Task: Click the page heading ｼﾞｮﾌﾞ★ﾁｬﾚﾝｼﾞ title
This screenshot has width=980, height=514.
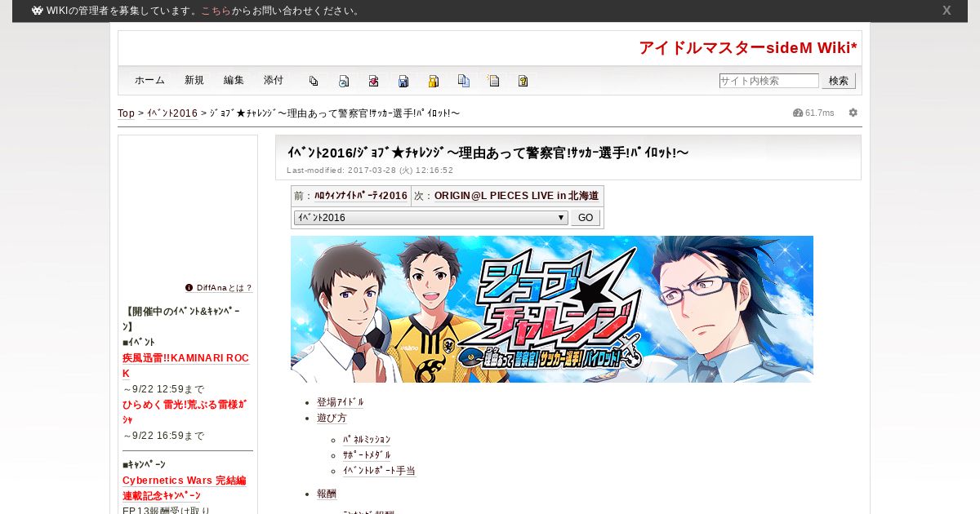Action: point(488,153)
